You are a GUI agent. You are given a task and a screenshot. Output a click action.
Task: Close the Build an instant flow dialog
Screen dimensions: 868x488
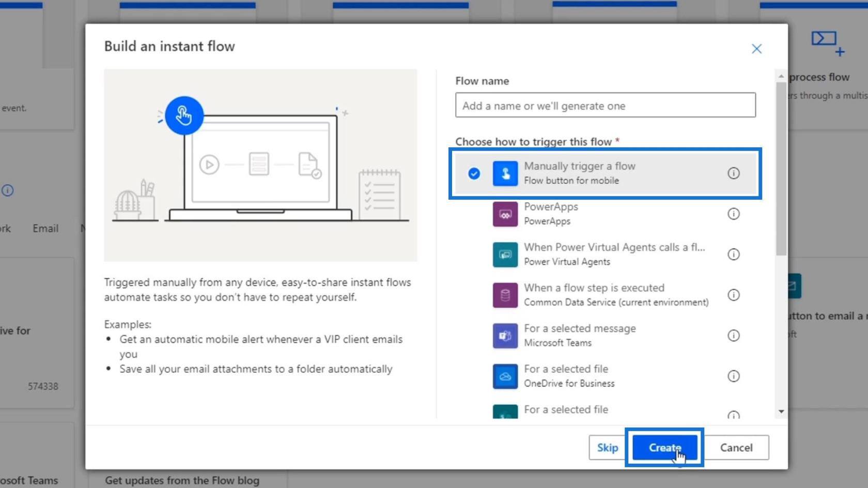pyautogui.click(x=756, y=49)
